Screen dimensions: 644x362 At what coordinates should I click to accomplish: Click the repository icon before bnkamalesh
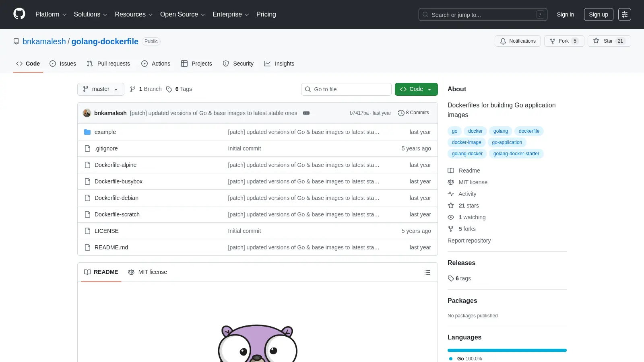pos(16,41)
